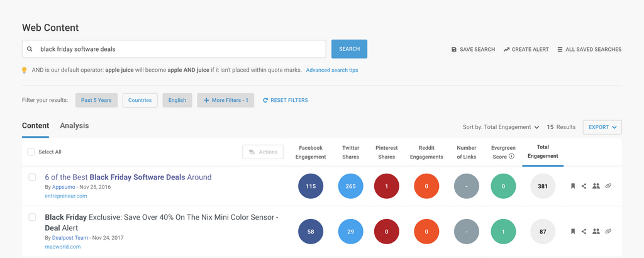
Task: View sharers icon for Appsumo article
Action: [596, 186]
